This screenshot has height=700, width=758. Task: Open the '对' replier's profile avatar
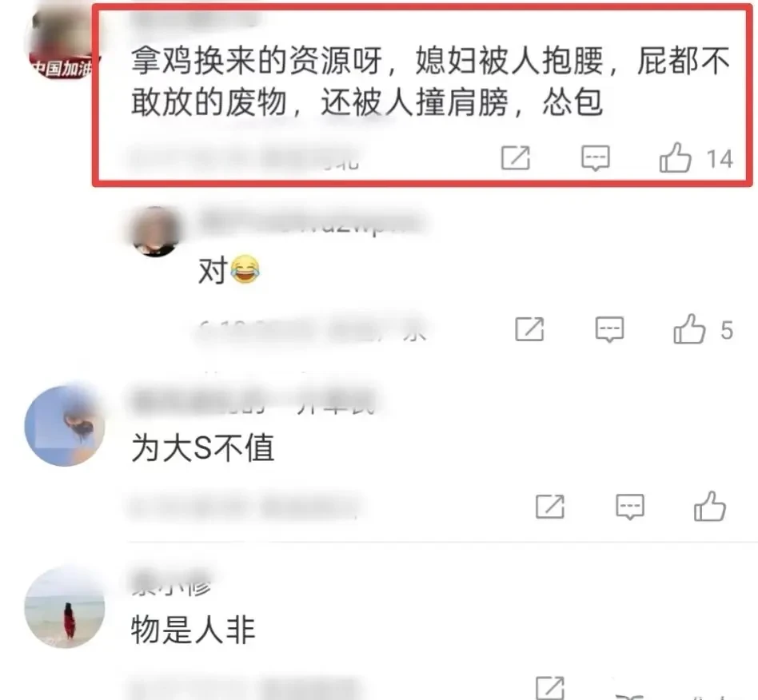click(155, 232)
